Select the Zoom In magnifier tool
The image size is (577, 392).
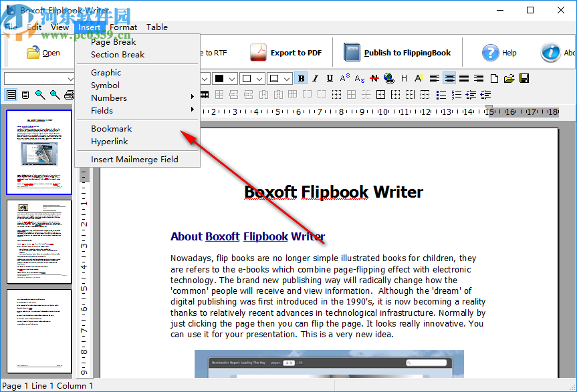55,94
